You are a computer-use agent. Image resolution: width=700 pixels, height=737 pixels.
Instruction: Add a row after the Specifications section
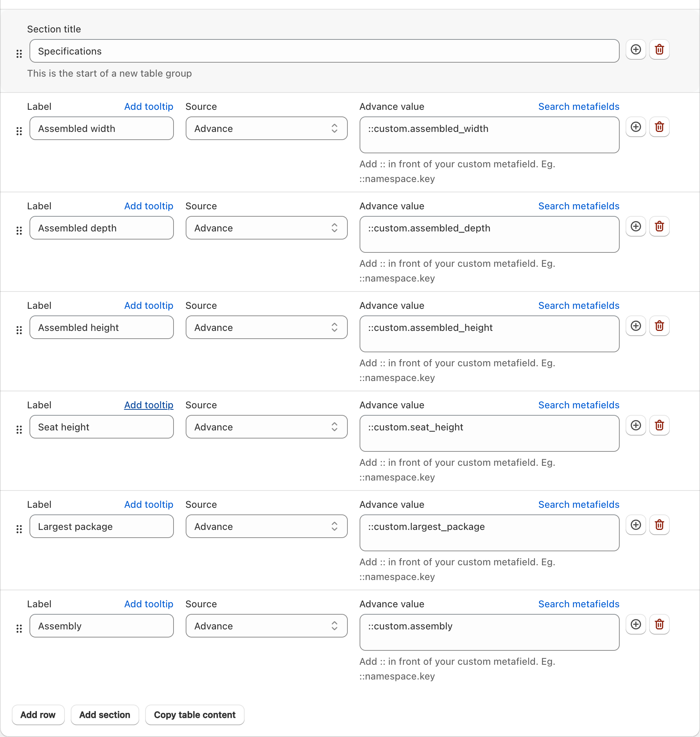click(636, 50)
